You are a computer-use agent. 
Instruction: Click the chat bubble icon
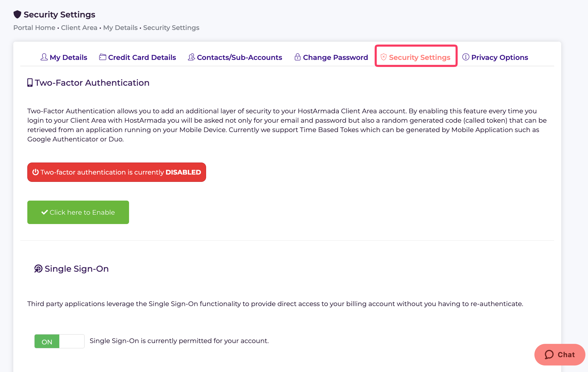click(549, 355)
